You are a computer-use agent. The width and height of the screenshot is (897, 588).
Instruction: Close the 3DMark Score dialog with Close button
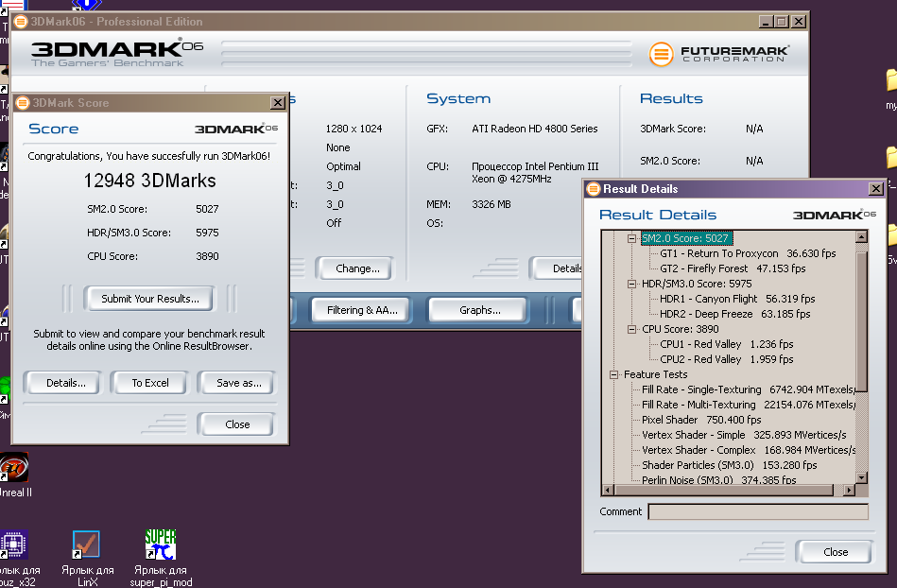coord(237,424)
